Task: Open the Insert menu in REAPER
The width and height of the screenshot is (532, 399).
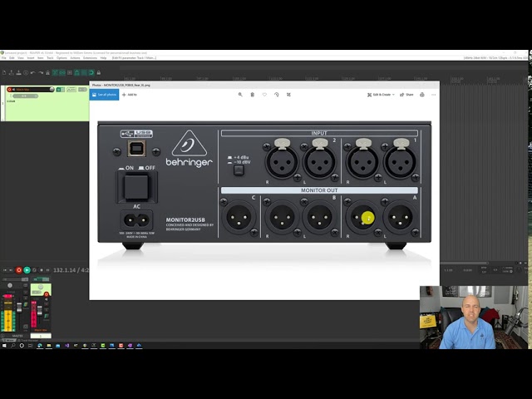Action: coord(31,58)
